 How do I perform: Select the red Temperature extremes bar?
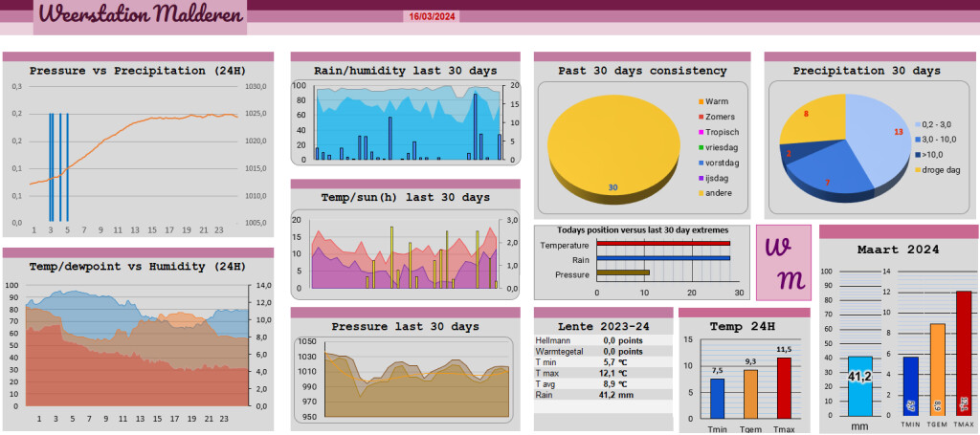click(663, 244)
